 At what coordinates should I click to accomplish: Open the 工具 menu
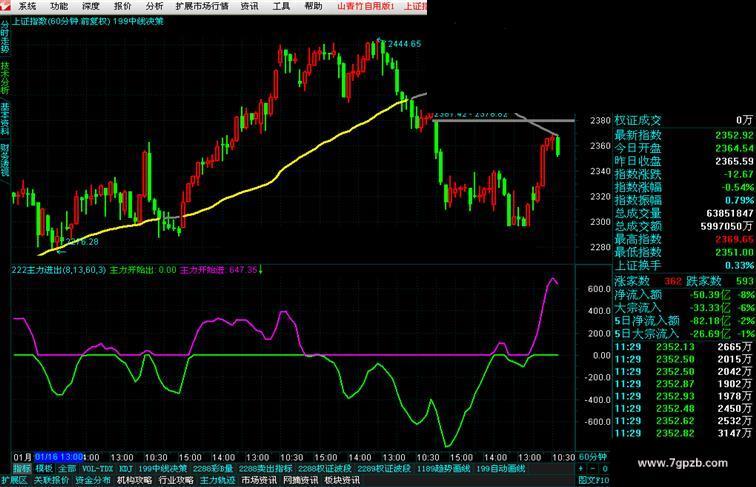point(282,6)
